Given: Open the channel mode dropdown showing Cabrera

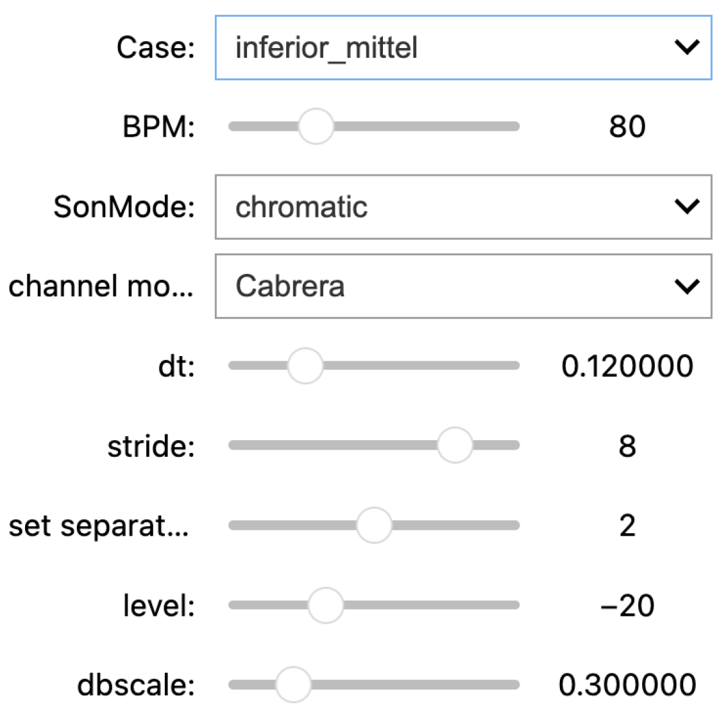Looking at the screenshot, I should (x=449, y=286).
